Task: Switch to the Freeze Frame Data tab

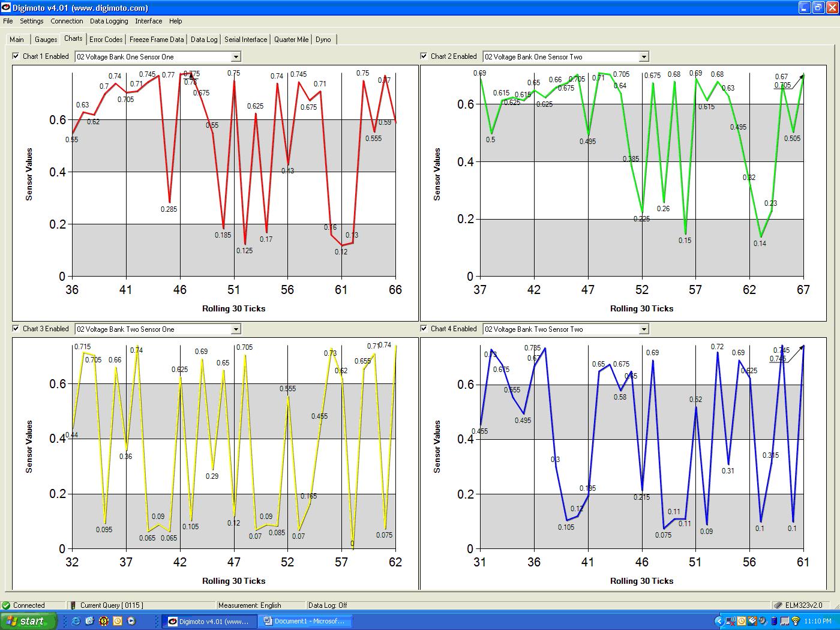Action: click(x=157, y=40)
